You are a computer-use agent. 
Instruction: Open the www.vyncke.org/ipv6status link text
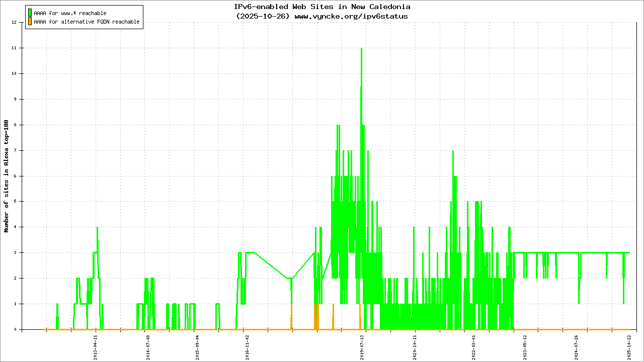(351, 16)
